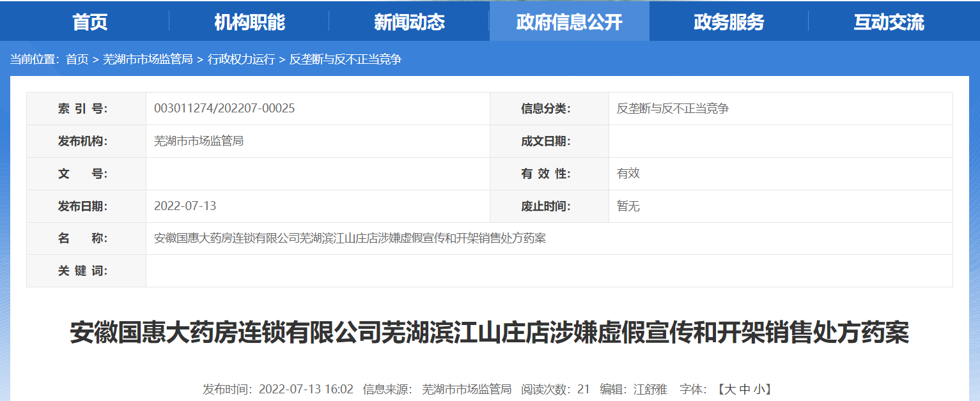Go to 行政权力运行 in the breadcrumb
Image resolution: width=980 pixels, height=401 pixels.
coord(241,59)
